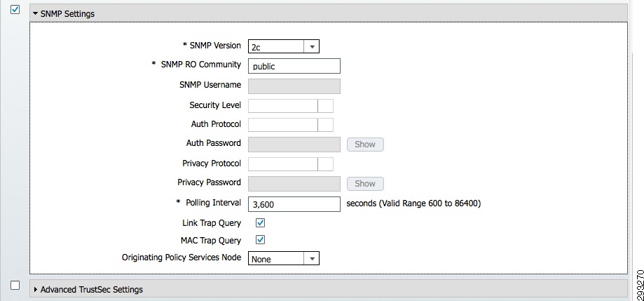
Task: Enable the Advanced TrustSec Settings checkbox
Action: (x=15, y=285)
